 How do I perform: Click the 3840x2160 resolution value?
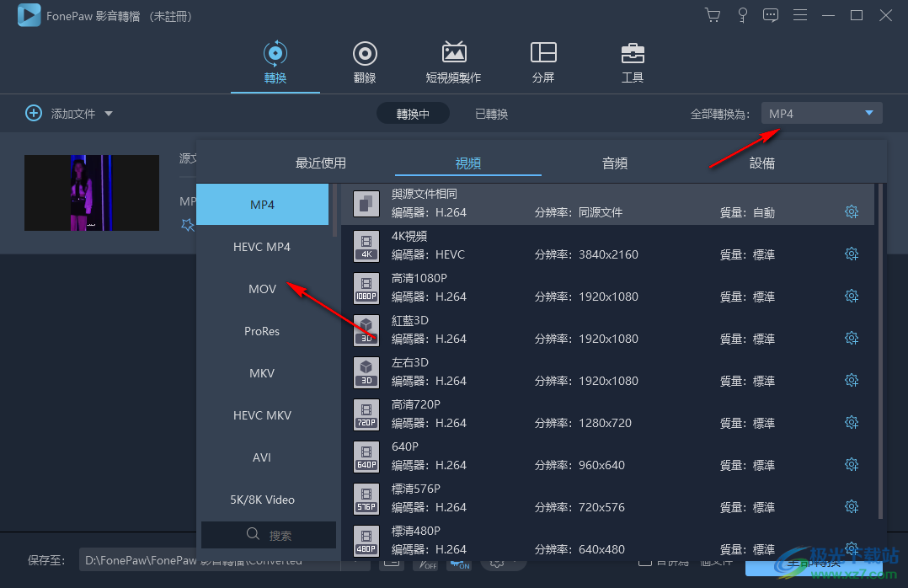tap(609, 254)
